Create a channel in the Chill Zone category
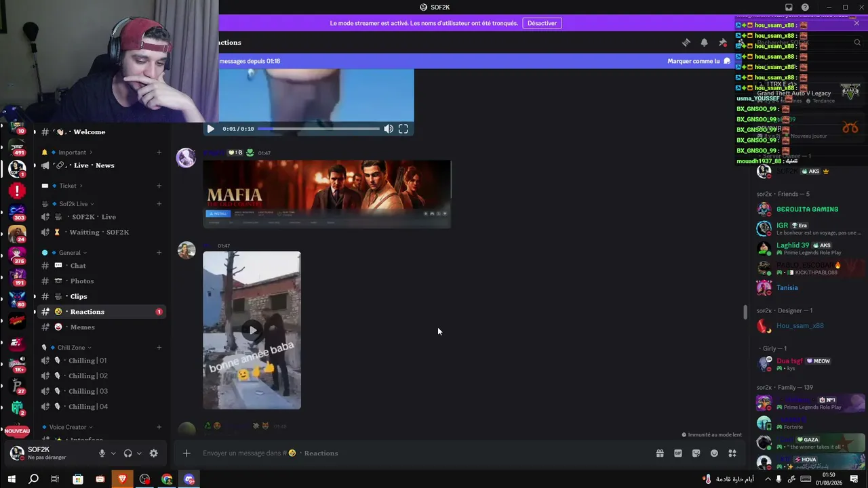868x488 pixels. (x=159, y=348)
